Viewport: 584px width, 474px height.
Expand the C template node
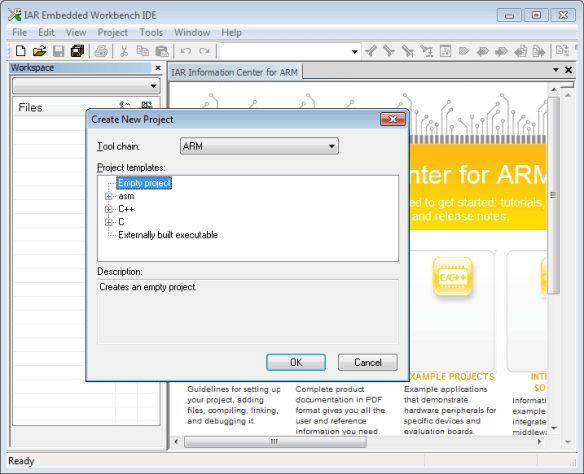108,222
